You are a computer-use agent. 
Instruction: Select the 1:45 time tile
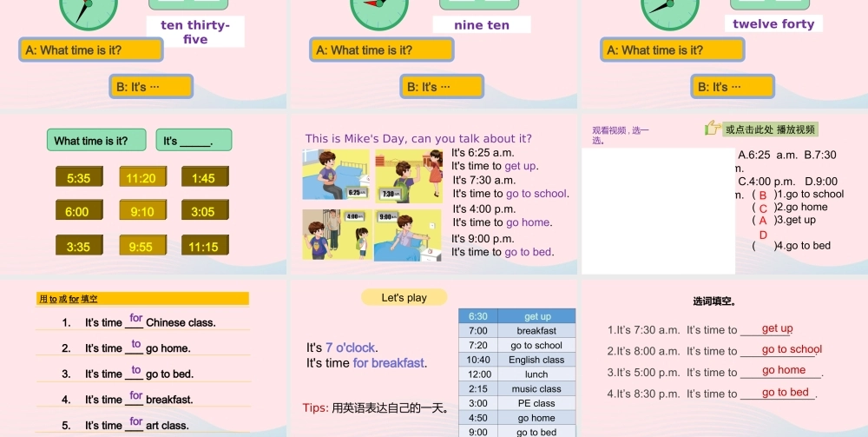coord(206,177)
